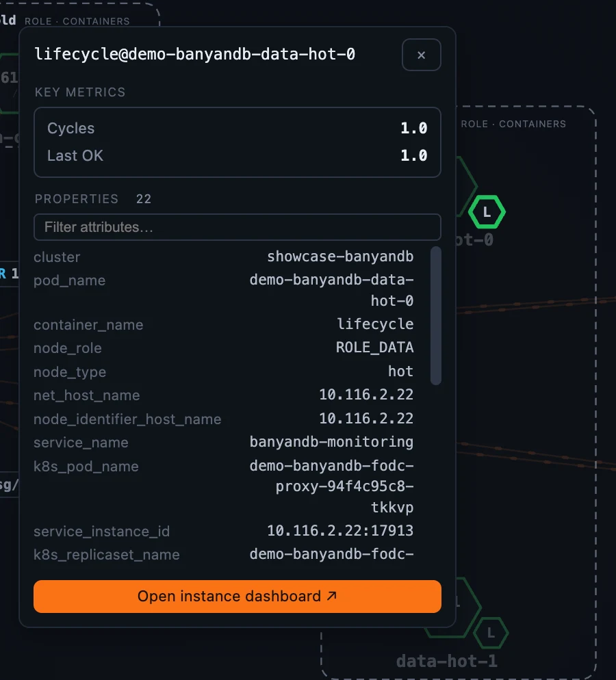616x680 pixels.
Task: Select node_identifier_host_name value 10.116.2.22
Action: [x=366, y=419]
